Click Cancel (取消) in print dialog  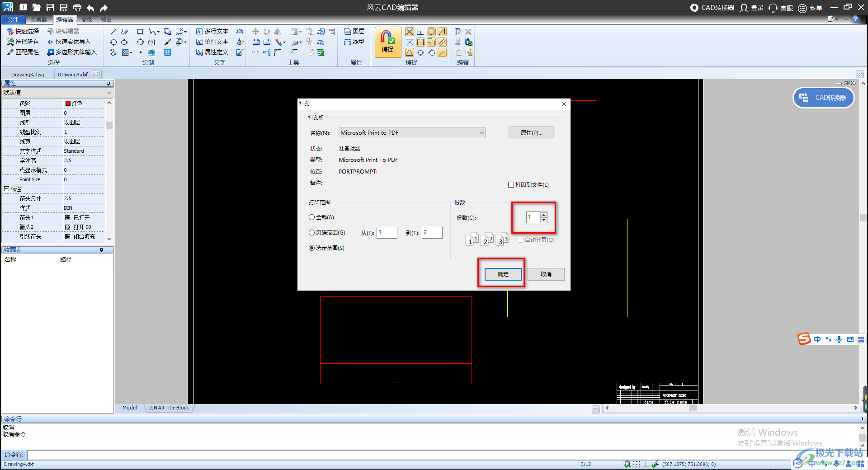pos(546,274)
